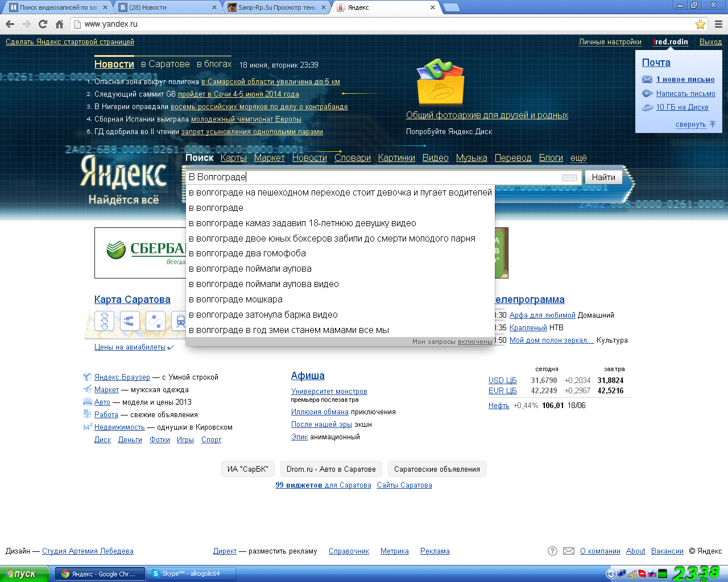728x582 pixels.
Task: Open 'Студия Артемия Лебедева' link
Action: click(88, 551)
